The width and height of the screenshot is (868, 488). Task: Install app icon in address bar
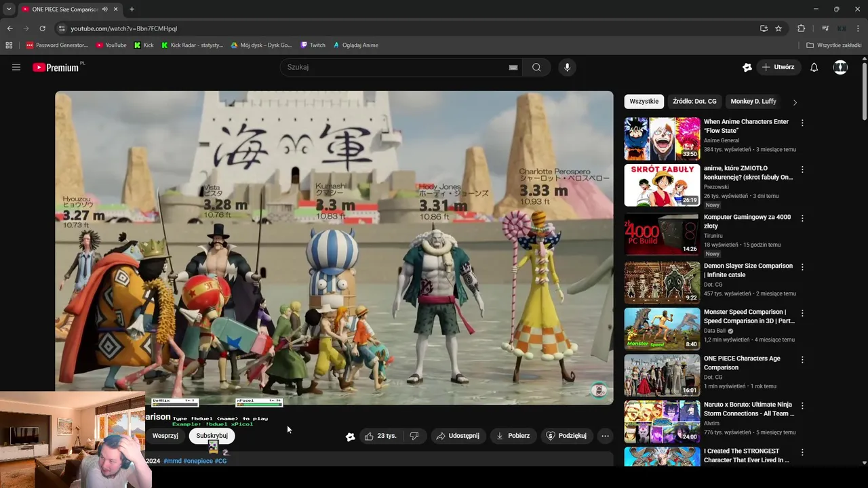764,28
